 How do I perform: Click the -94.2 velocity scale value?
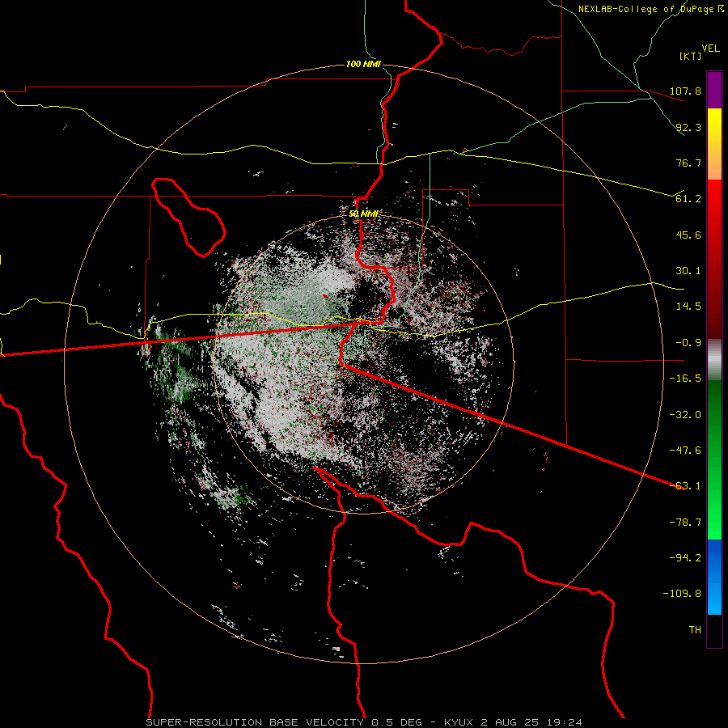click(x=685, y=558)
